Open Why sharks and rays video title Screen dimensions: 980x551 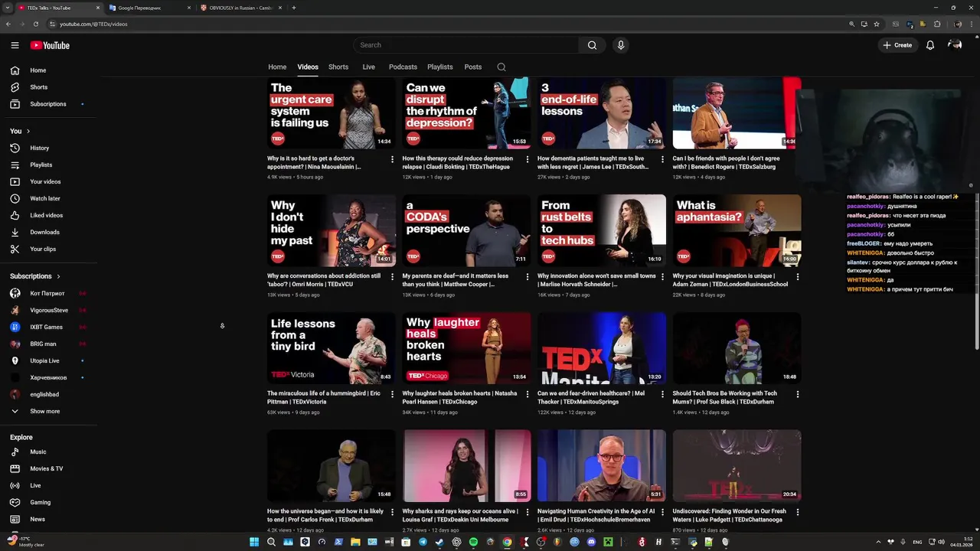pyautogui.click(x=460, y=515)
